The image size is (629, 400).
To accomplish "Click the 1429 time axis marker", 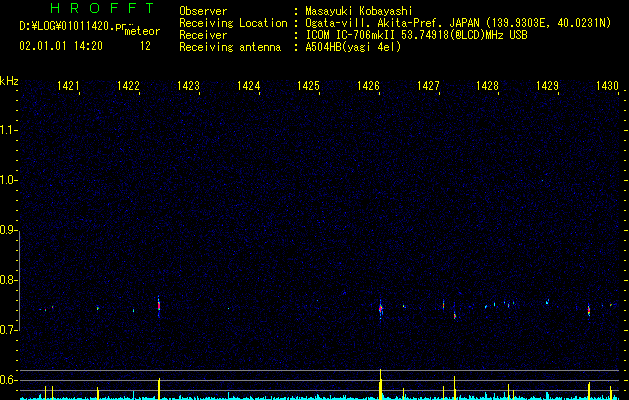I will (548, 85).
